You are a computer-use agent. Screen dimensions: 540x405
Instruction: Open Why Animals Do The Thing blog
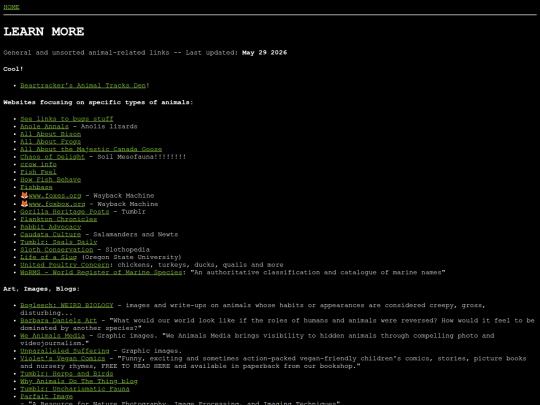(x=79, y=381)
